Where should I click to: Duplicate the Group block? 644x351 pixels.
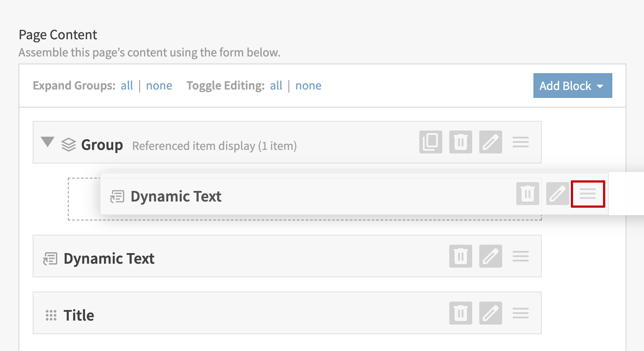coord(430,142)
